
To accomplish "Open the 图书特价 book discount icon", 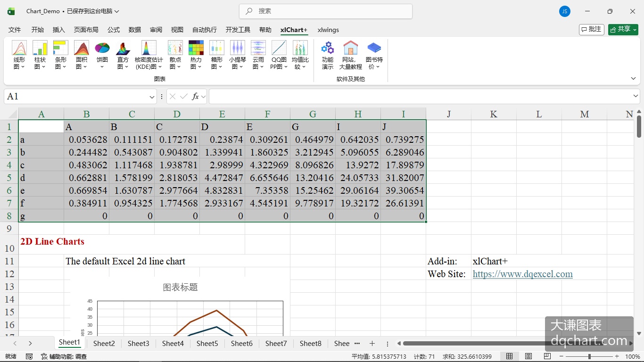I will pos(374,55).
